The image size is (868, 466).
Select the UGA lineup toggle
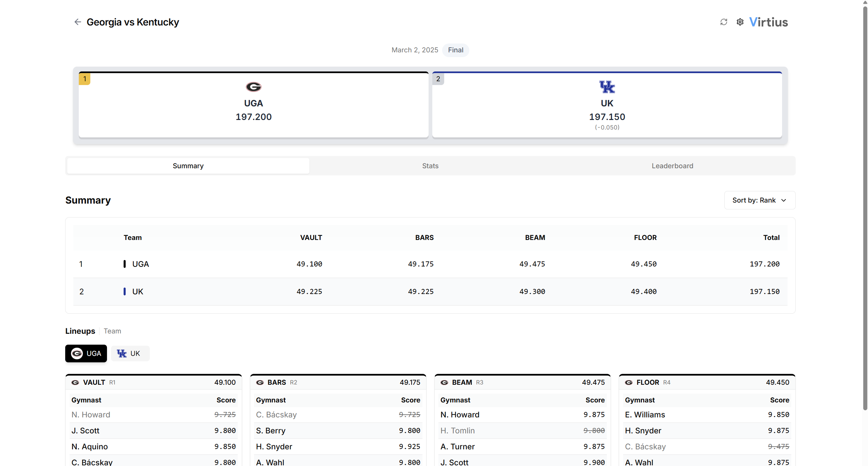[86, 353]
